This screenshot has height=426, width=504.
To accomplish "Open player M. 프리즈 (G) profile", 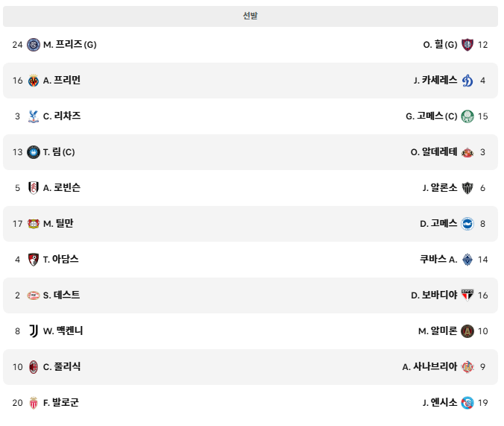I will tap(70, 45).
